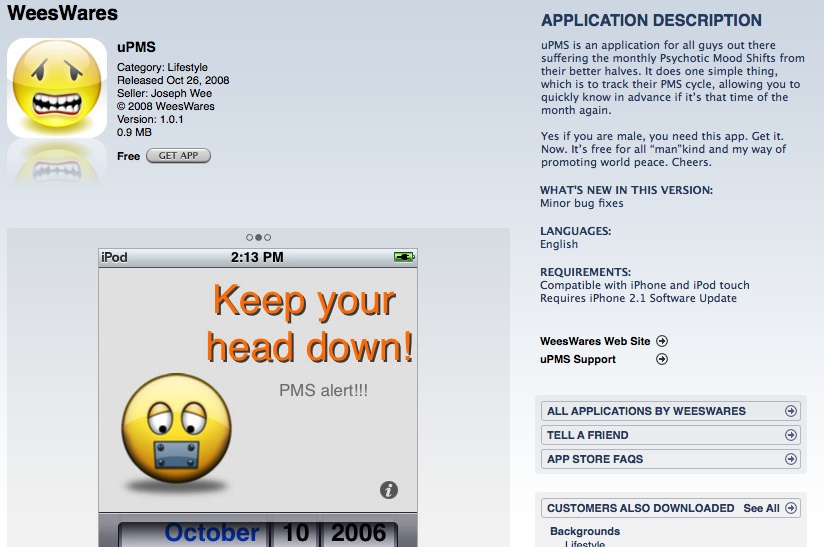Open the WeesWares Web Site link

tap(594, 341)
